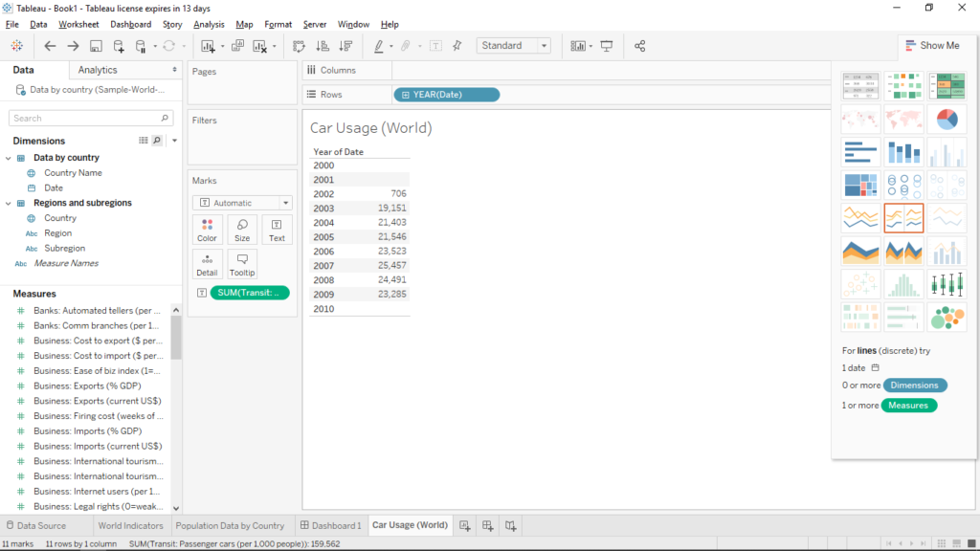Image resolution: width=980 pixels, height=551 pixels.
Task: Click the New Worksheet icon near the sheet tabs
Action: coord(465,524)
